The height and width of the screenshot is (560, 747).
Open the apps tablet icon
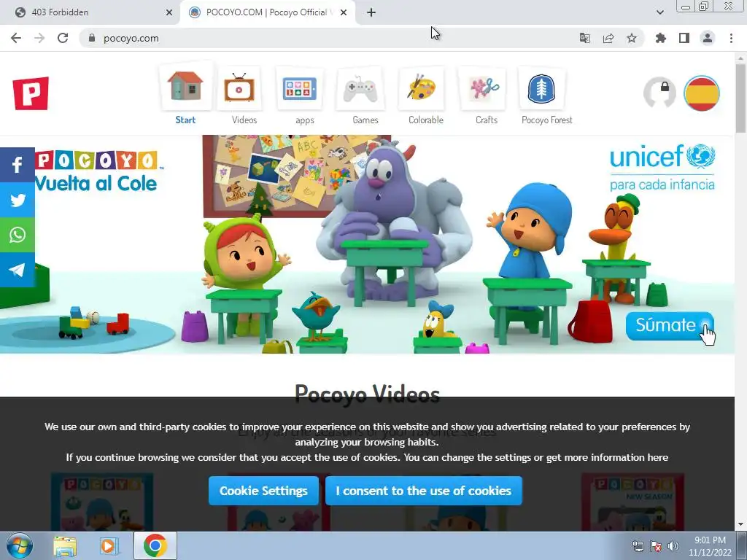(x=299, y=88)
